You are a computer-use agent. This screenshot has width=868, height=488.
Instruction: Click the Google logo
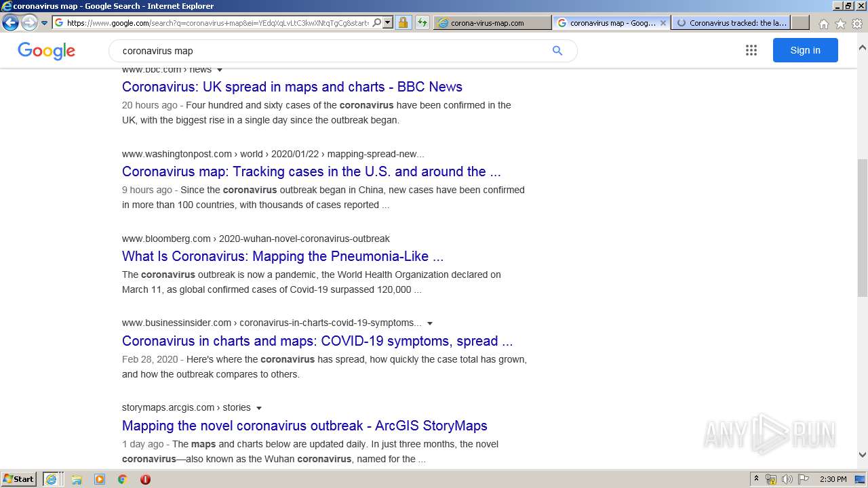tap(46, 51)
